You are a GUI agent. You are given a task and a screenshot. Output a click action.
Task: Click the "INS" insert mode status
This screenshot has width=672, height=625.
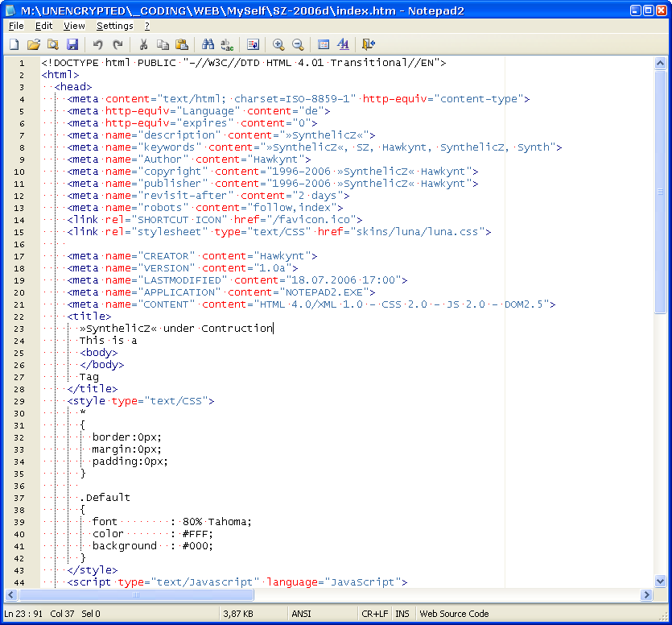(402, 614)
